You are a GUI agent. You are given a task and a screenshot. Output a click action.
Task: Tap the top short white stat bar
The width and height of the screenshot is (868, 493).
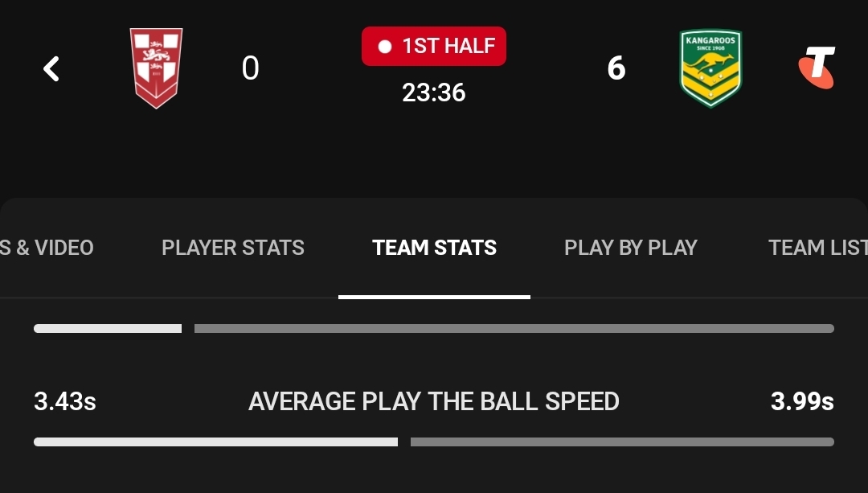pos(108,328)
